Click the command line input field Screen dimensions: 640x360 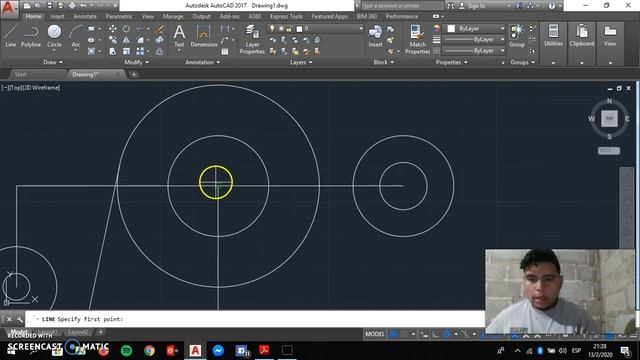pos(255,319)
